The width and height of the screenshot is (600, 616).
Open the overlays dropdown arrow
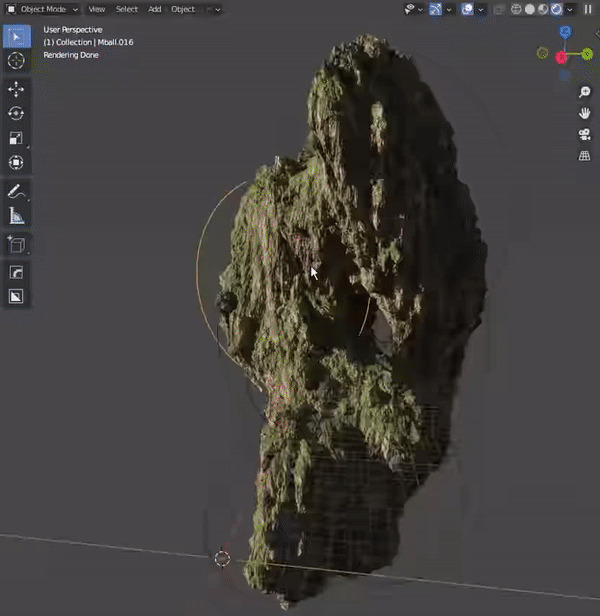pyautogui.click(x=482, y=9)
